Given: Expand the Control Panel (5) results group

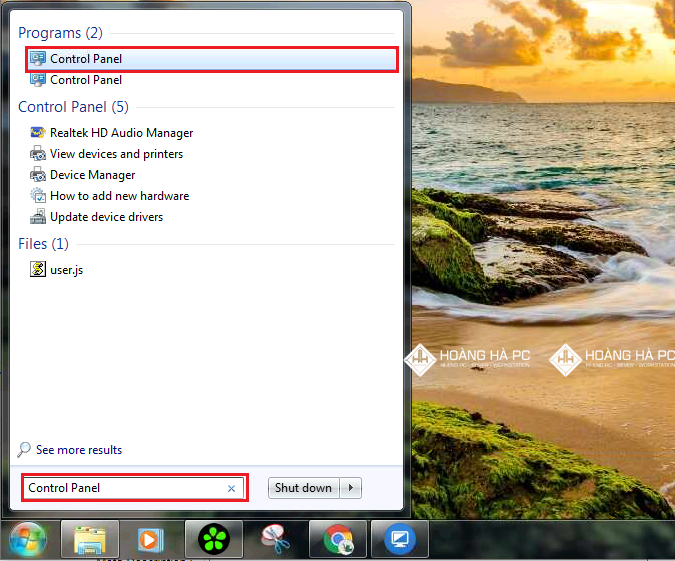Looking at the screenshot, I should point(73,107).
